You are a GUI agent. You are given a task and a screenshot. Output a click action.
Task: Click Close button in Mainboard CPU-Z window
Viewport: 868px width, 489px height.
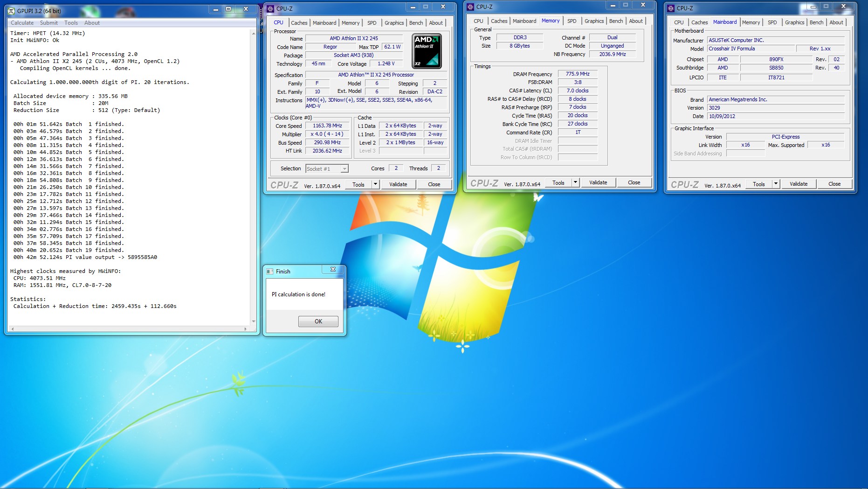pyautogui.click(x=834, y=184)
